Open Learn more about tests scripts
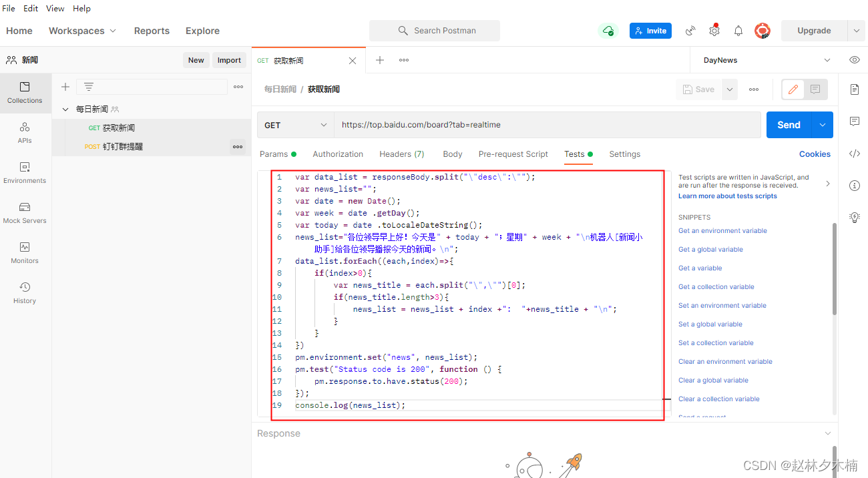The height and width of the screenshot is (478, 868). (728, 196)
